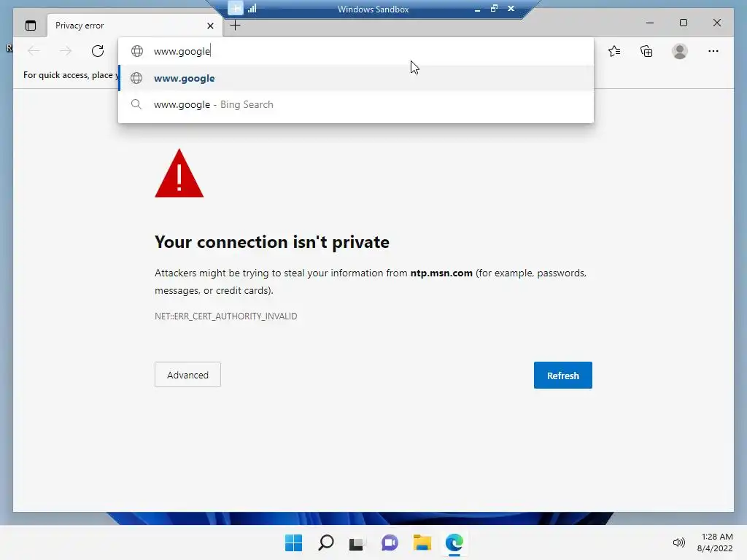
Task: Click the red warning triangle icon
Action: coord(179,174)
